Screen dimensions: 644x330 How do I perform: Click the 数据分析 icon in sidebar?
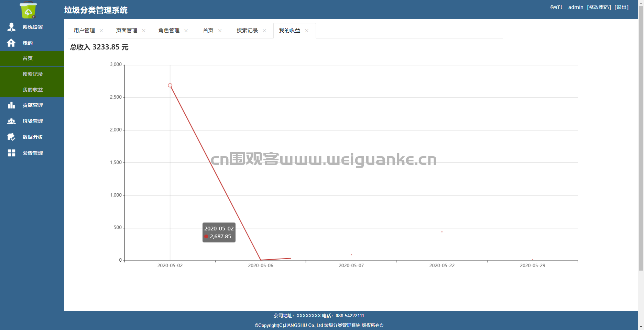[11, 137]
